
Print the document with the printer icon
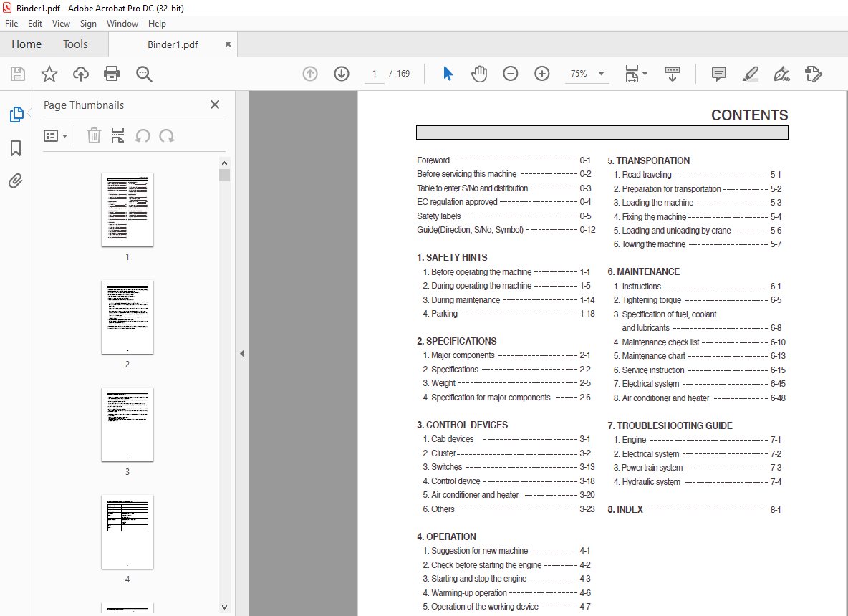point(112,74)
